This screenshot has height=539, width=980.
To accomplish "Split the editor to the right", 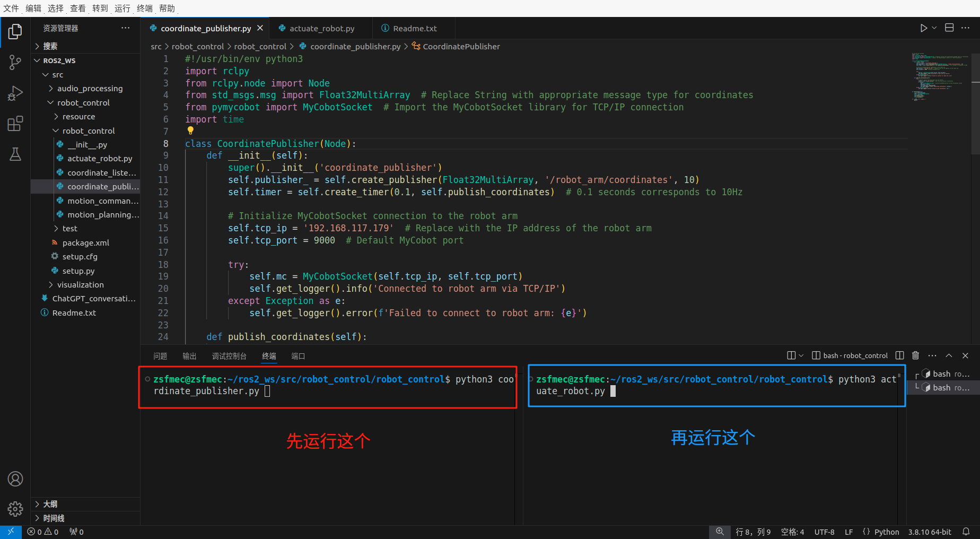I will coord(949,28).
